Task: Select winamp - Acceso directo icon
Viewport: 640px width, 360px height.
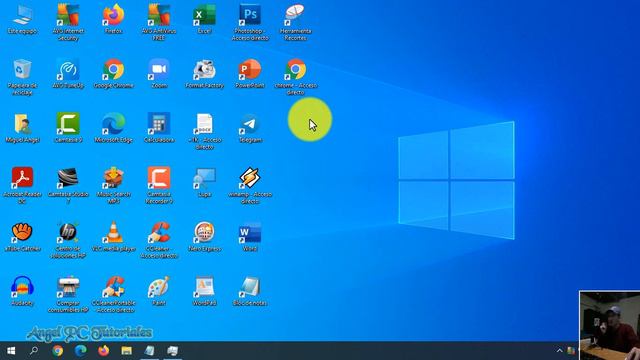Action: point(250,185)
